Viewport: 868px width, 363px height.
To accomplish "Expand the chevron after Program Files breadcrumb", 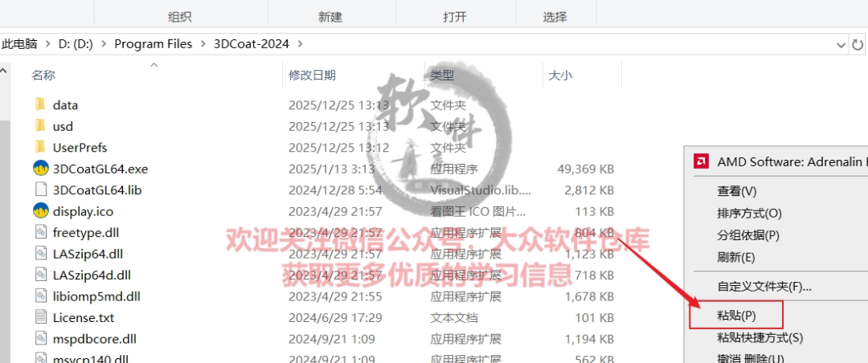I will (203, 43).
